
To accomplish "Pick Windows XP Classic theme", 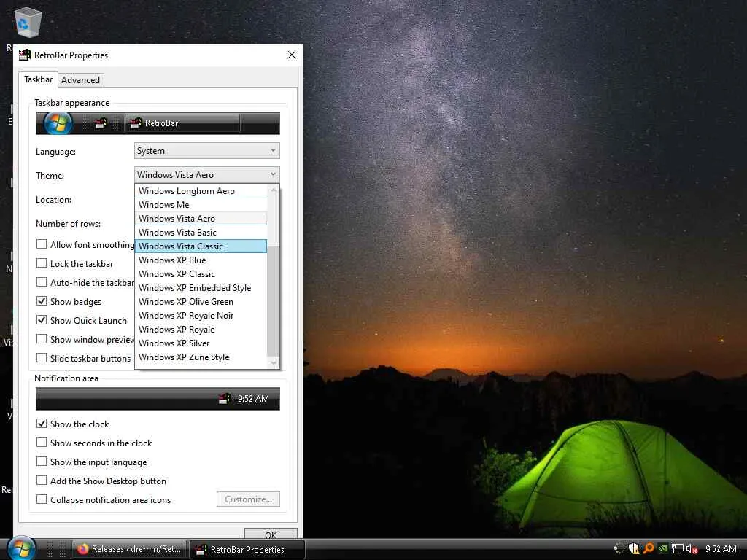I will [201, 274].
